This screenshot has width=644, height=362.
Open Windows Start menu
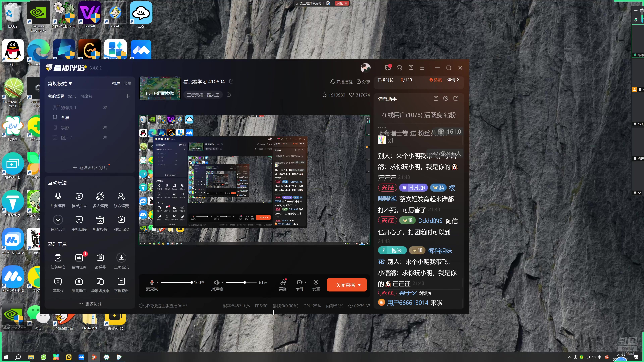(x=6, y=357)
